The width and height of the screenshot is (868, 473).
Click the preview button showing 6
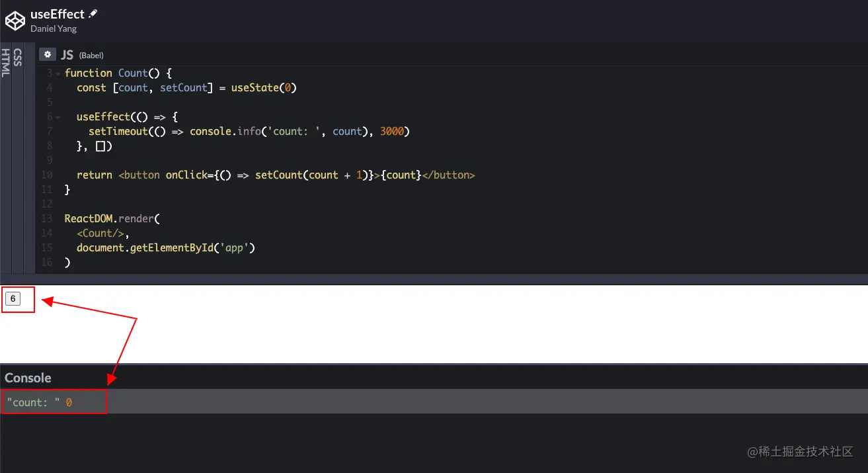[x=13, y=299]
